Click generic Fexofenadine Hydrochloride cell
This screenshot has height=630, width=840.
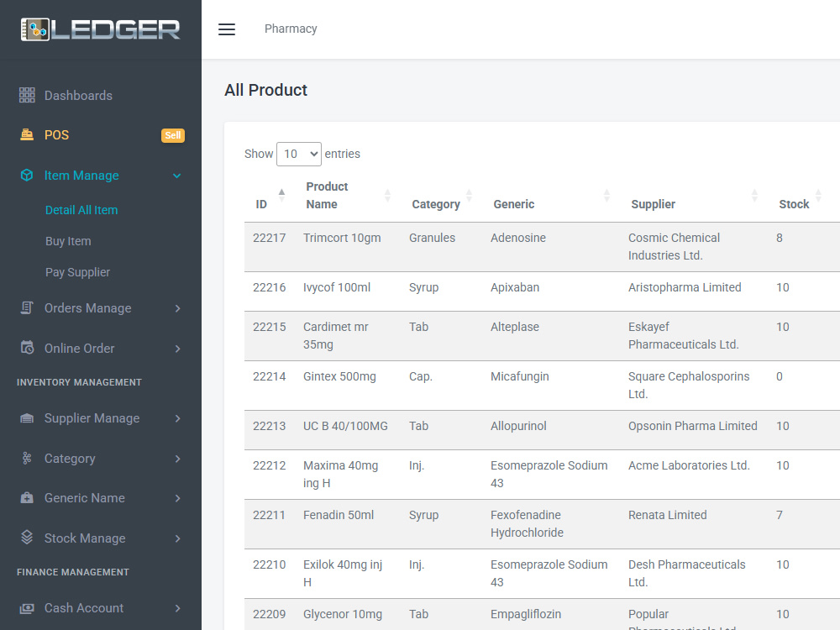point(528,524)
